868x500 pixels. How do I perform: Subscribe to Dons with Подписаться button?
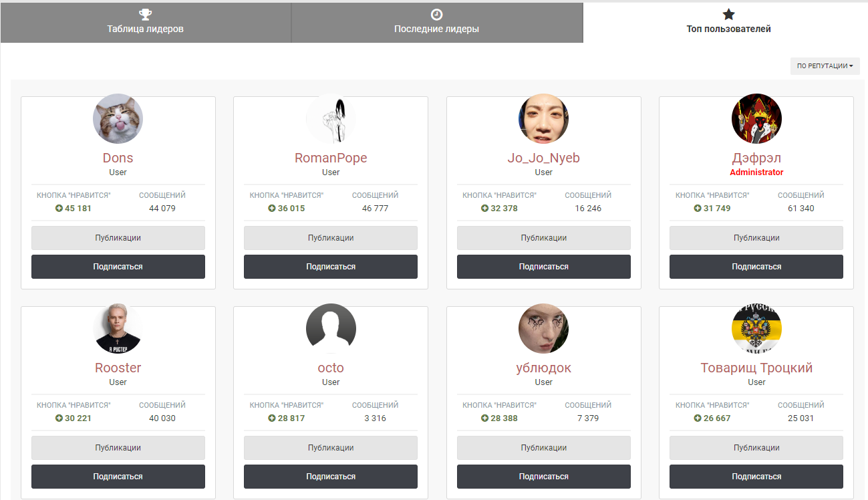[118, 267]
